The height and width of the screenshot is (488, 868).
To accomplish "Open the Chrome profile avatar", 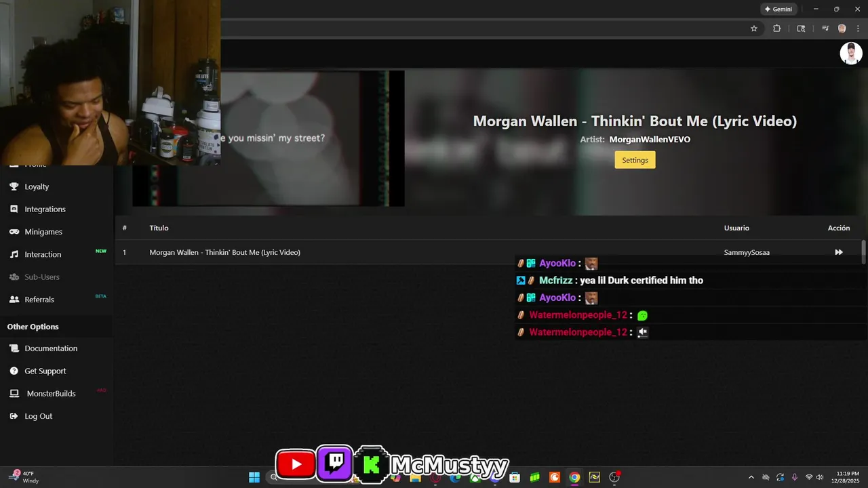I will pos(842,28).
